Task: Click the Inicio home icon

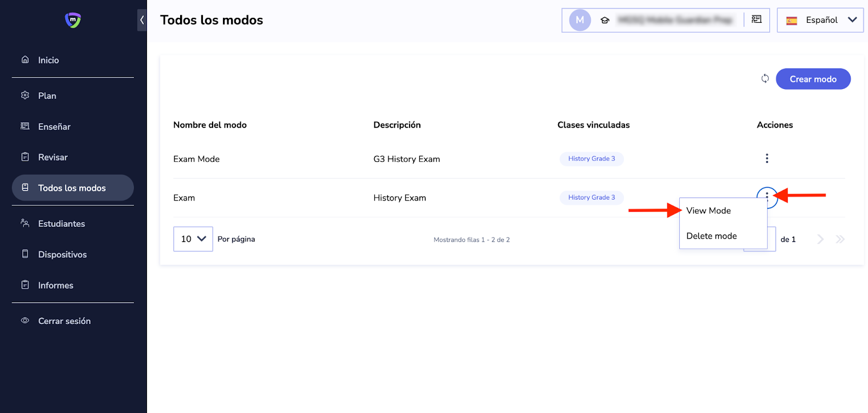Action: click(x=25, y=60)
